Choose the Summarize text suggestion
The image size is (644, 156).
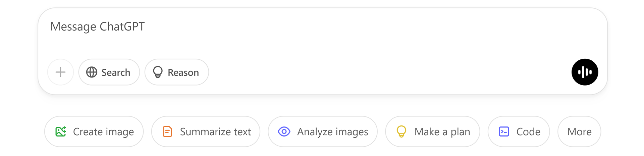tap(206, 132)
